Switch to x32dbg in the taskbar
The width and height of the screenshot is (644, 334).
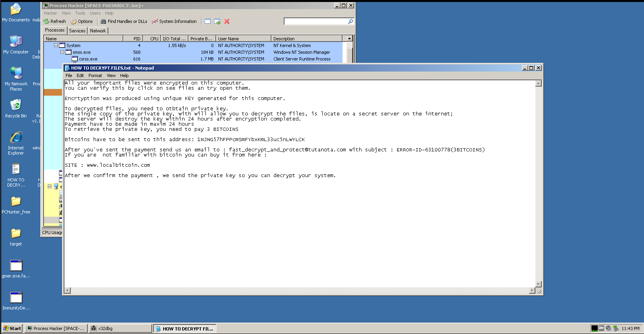click(x=120, y=328)
